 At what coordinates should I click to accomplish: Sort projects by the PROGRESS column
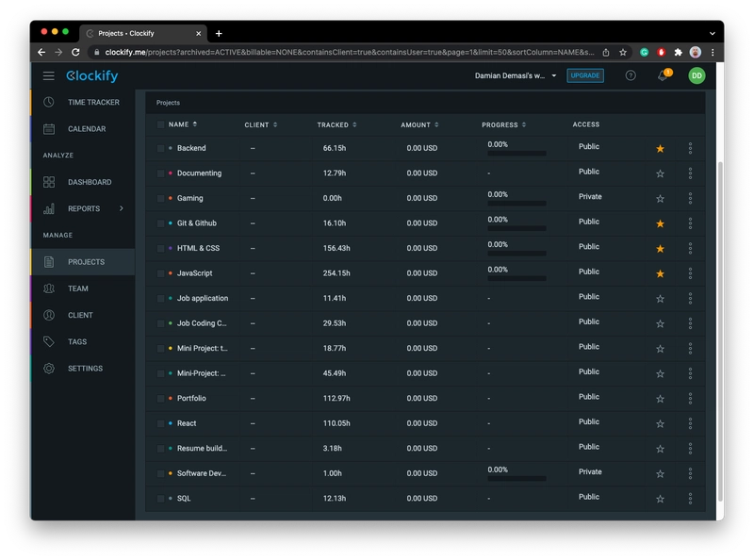[x=503, y=124]
